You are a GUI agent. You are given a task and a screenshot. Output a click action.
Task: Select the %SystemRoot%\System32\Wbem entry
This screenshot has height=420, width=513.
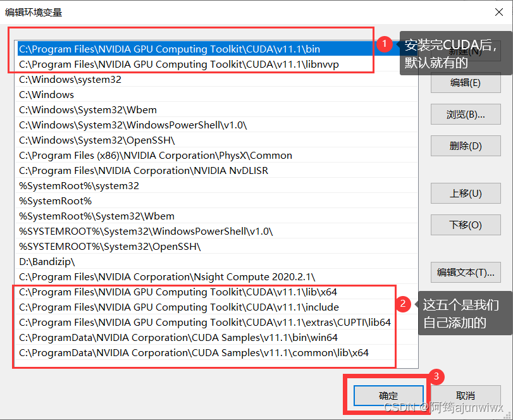point(216,216)
